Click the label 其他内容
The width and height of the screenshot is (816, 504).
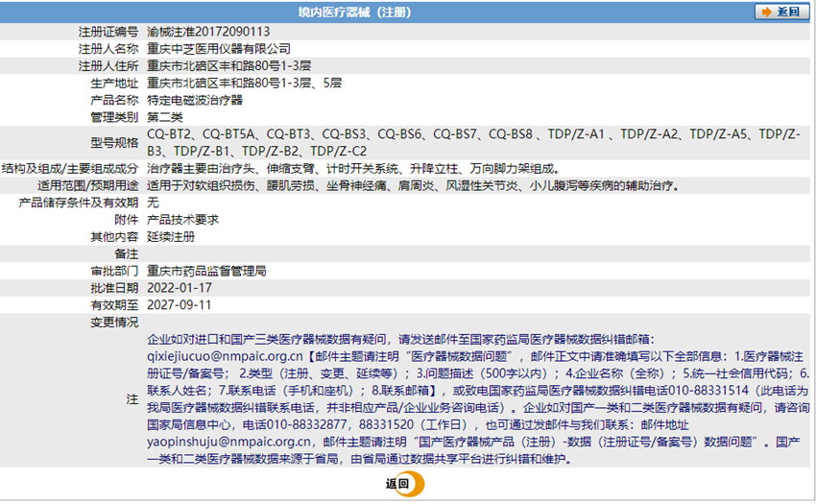pyautogui.click(x=114, y=237)
